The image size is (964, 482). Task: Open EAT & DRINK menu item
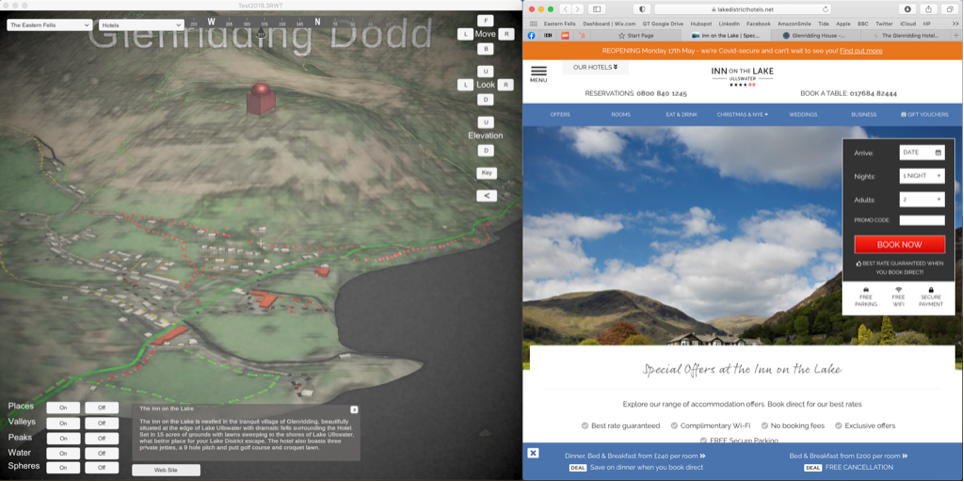coord(681,114)
